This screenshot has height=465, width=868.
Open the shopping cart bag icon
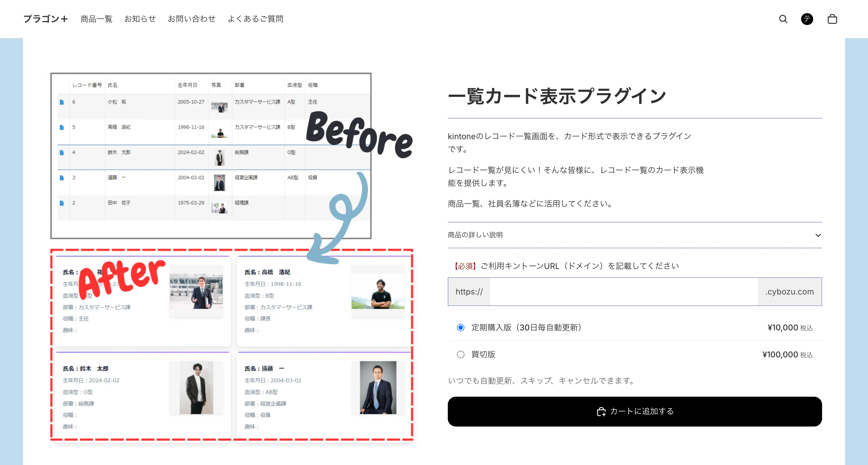832,19
